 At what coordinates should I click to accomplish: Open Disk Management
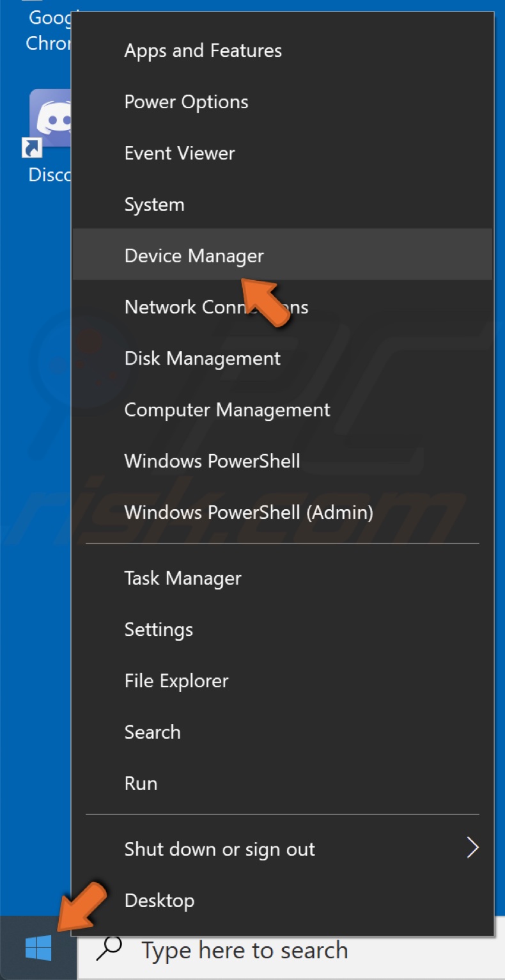pyautogui.click(x=202, y=358)
